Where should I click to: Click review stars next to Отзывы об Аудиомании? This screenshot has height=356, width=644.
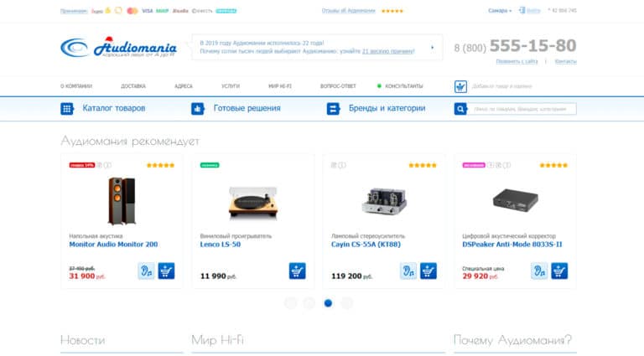[392, 11]
